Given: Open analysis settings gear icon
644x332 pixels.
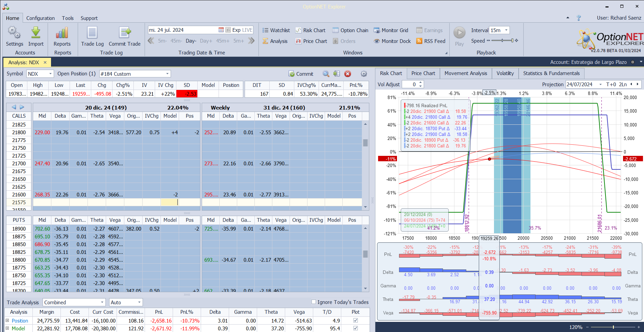Looking at the screenshot, I should 364,74.
